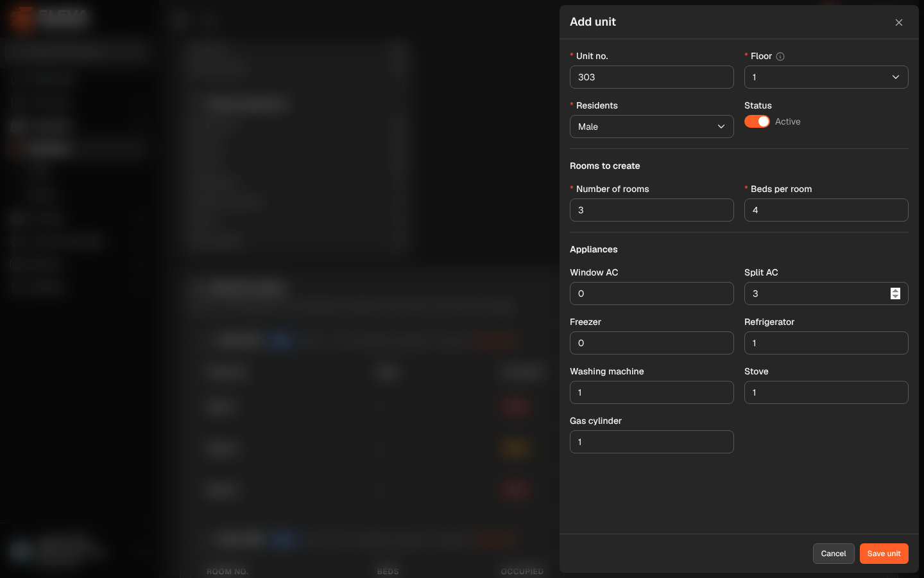Open the Residents dropdown showing Male
Screen dimensions: 924x578
[x=651, y=127]
